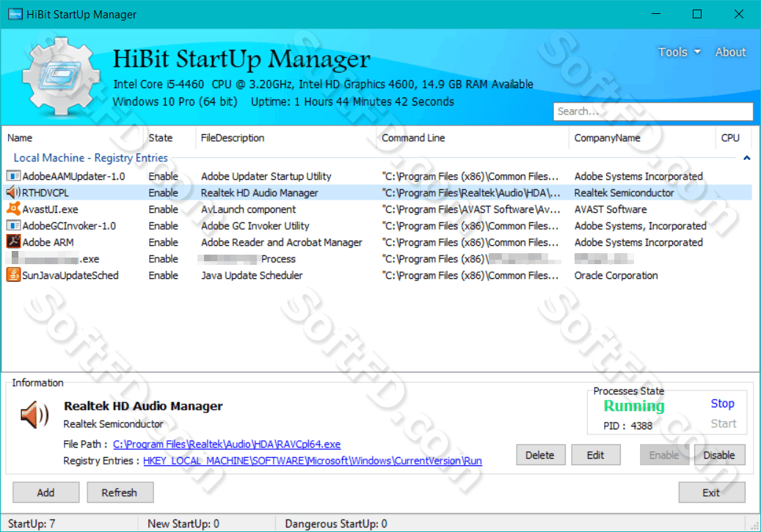Screen dimensions: 761x532
Task: Click Oracle Corporation company cell
Action: [x=616, y=275]
